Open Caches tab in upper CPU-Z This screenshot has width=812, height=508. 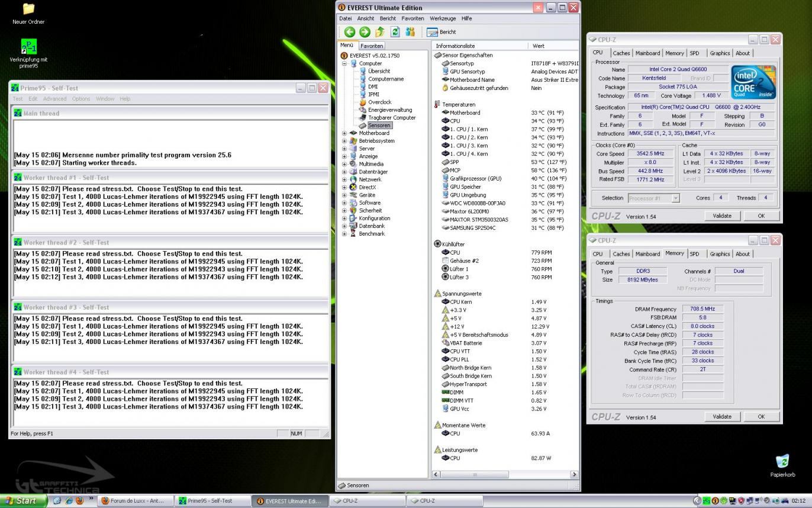(x=621, y=53)
